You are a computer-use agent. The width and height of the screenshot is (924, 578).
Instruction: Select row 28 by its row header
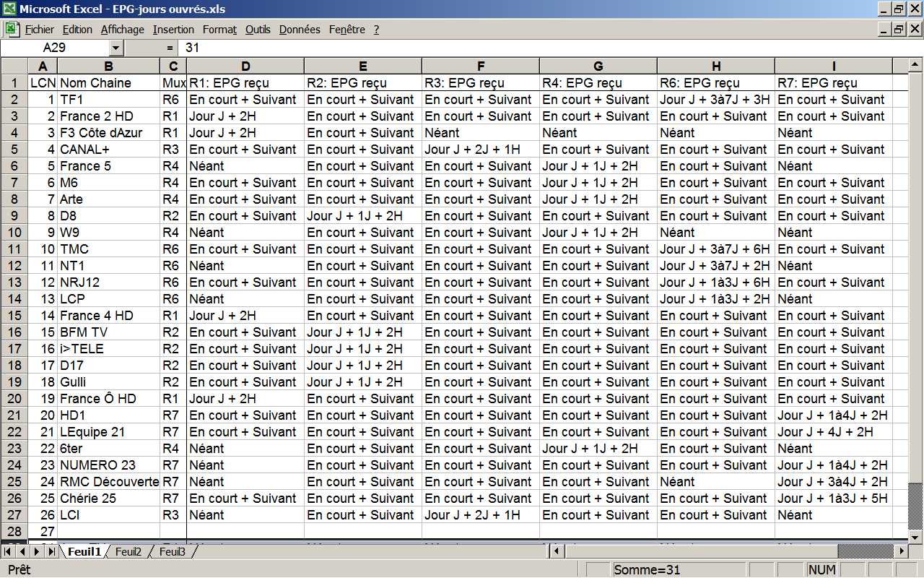[14, 532]
